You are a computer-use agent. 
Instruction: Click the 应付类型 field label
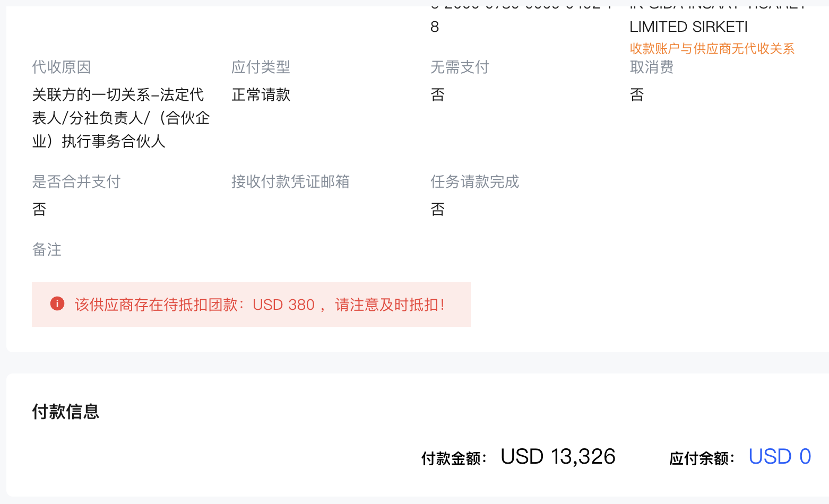tap(261, 67)
